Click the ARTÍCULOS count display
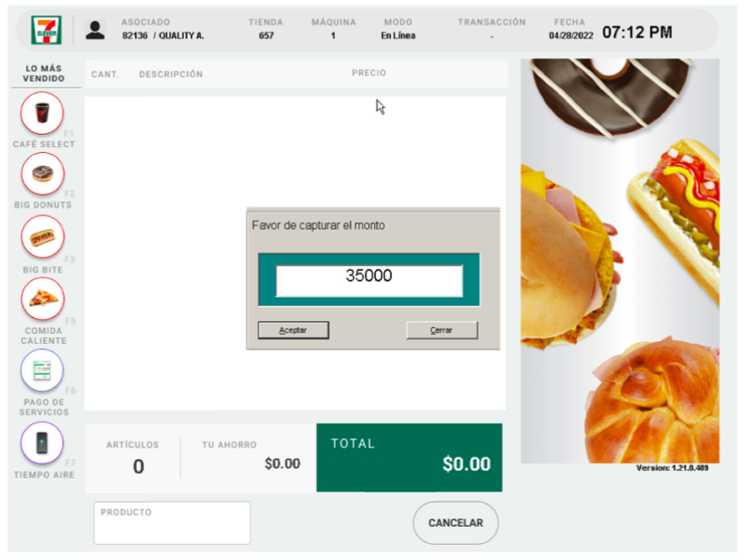 (132, 457)
